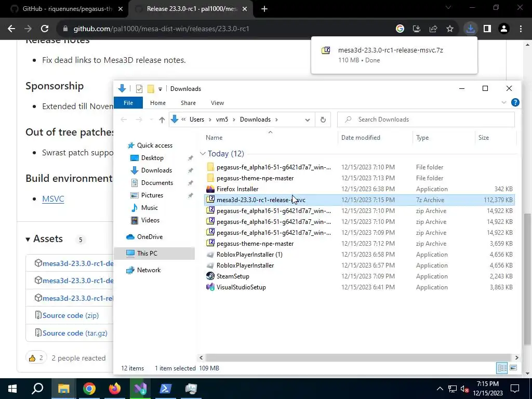Open Windows Start menu
Screen dimensions: 532x399
[12, 389]
